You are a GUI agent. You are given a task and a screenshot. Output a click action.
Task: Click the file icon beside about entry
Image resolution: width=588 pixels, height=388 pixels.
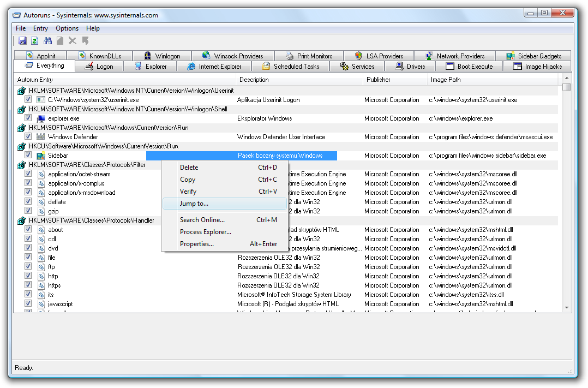click(x=41, y=230)
